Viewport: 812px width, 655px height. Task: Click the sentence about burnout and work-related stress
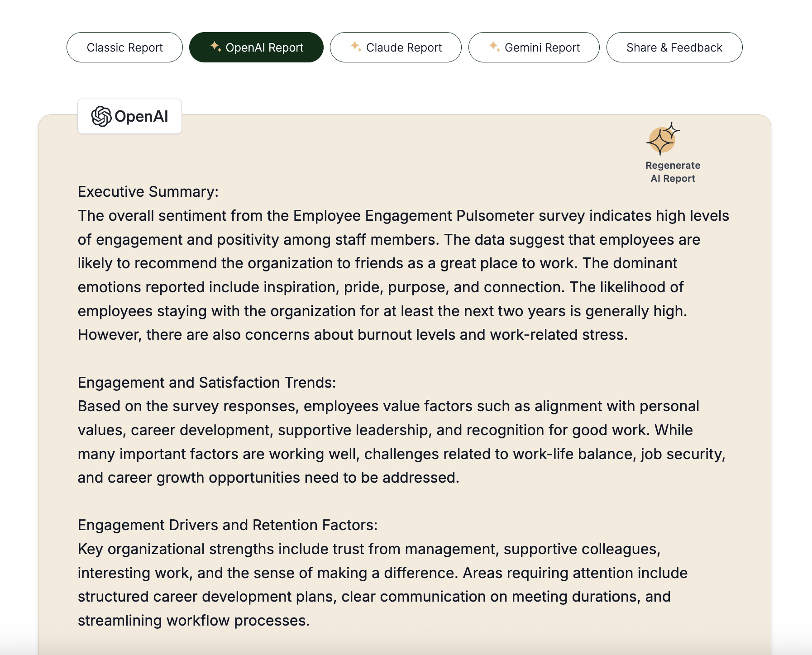[353, 335]
